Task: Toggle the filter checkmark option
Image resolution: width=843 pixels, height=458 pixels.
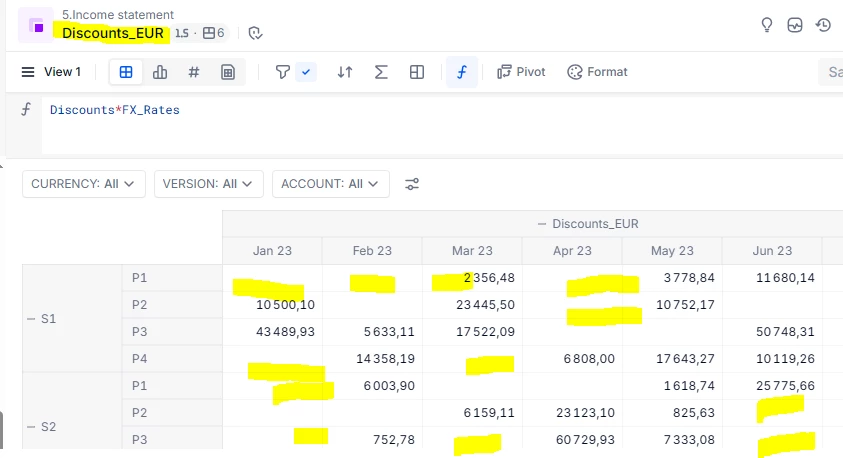Action: click(x=306, y=72)
